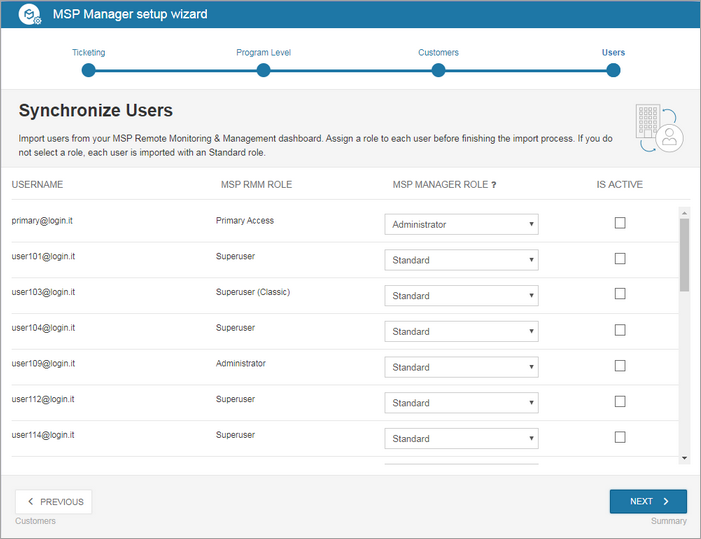Click the Users step circle
The width and height of the screenshot is (701, 539).
[x=613, y=70]
